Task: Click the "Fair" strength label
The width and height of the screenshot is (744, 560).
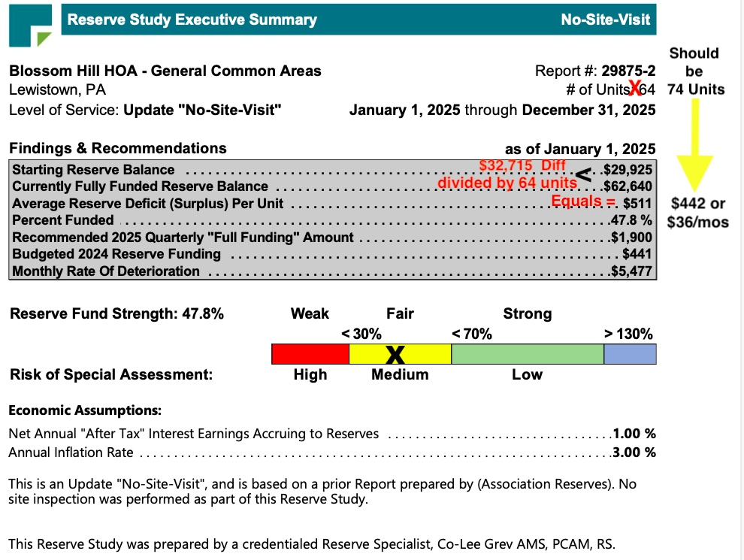Action: (400, 313)
